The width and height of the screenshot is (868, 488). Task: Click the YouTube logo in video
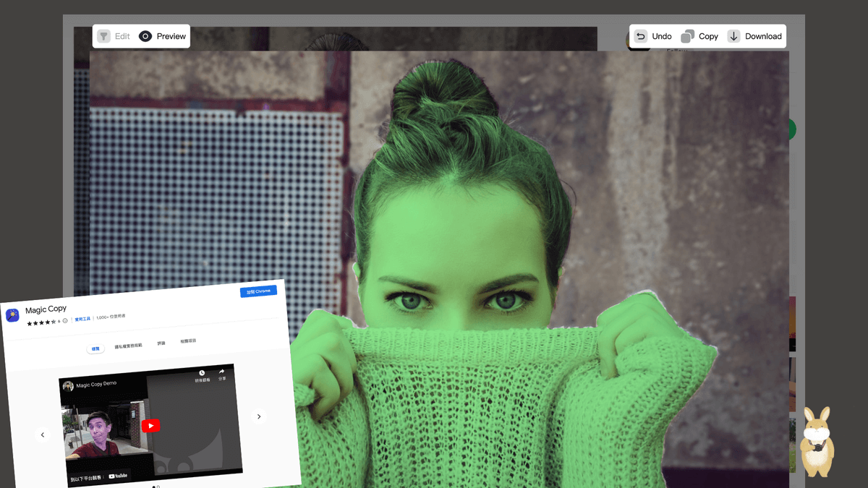click(118, 476)
